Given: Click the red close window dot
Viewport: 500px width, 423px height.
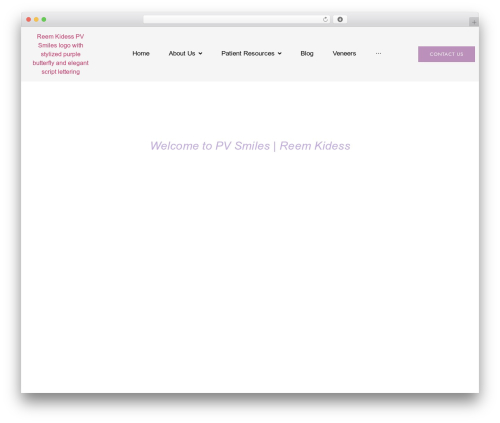Looking at the screenshot, I should point(29,20).
